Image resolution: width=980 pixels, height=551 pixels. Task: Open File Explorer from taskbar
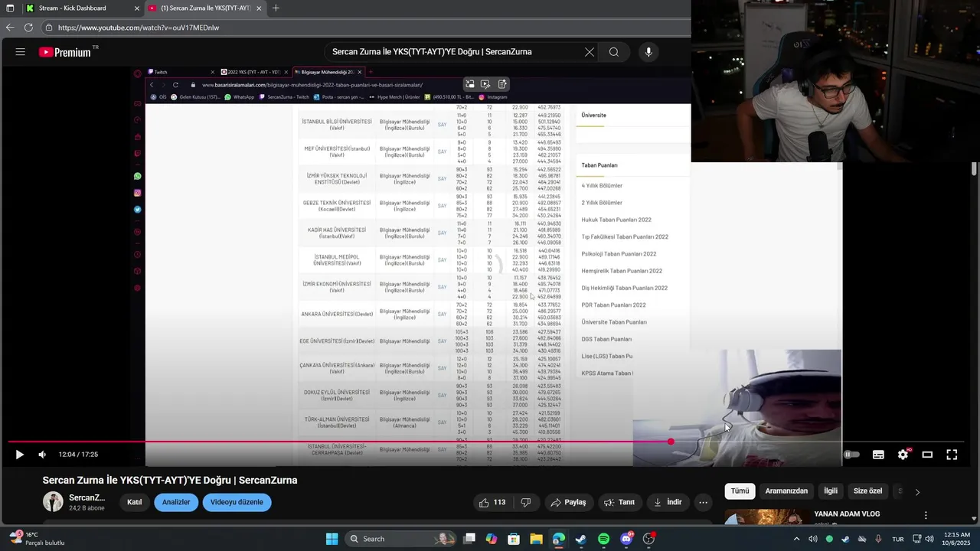click(536, 539)
